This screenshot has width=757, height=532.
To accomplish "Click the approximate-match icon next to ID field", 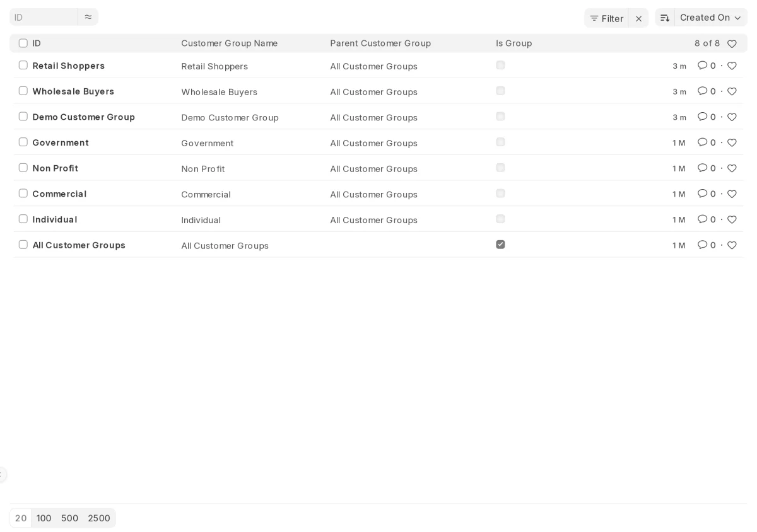I will click(x=88, y=17).
